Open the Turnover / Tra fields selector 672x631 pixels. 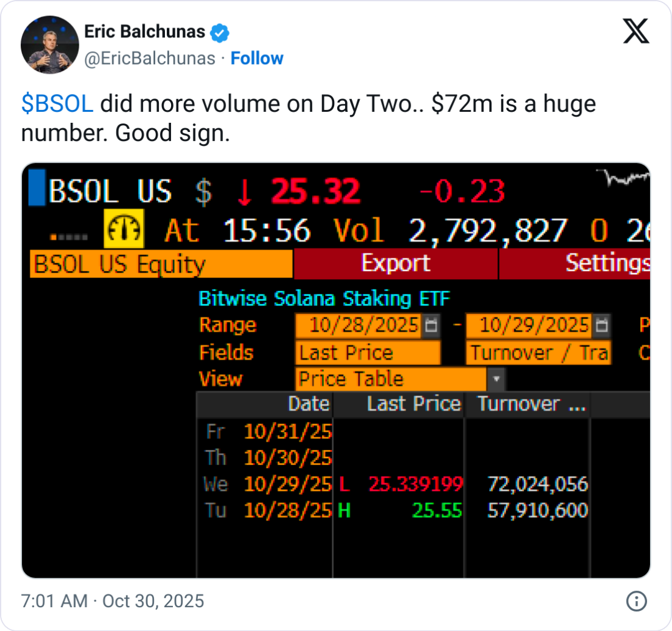tap(538, 352)
